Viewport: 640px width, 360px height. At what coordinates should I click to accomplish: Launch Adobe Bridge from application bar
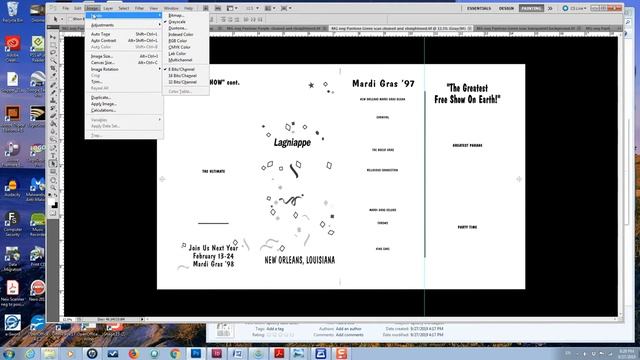point(206,8)
